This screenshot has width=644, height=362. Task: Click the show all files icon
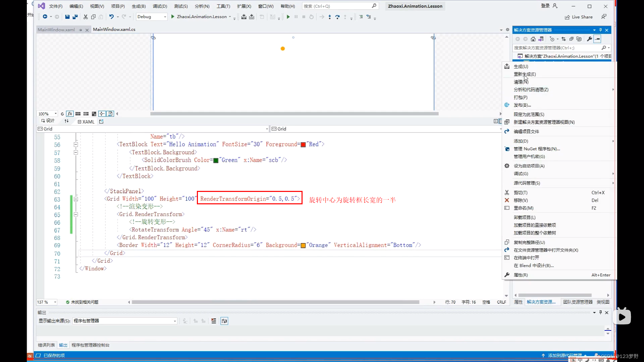coord(579,39)
